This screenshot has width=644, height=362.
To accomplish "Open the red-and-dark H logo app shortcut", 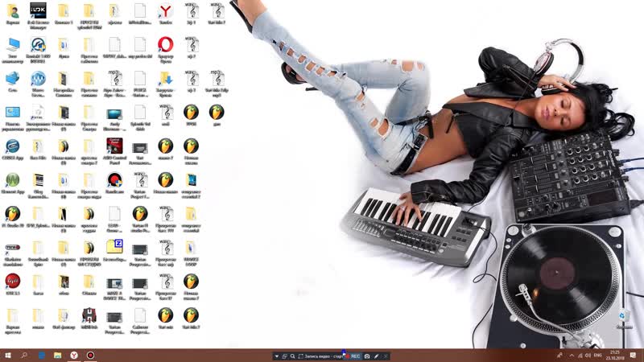I will (89, 315).
